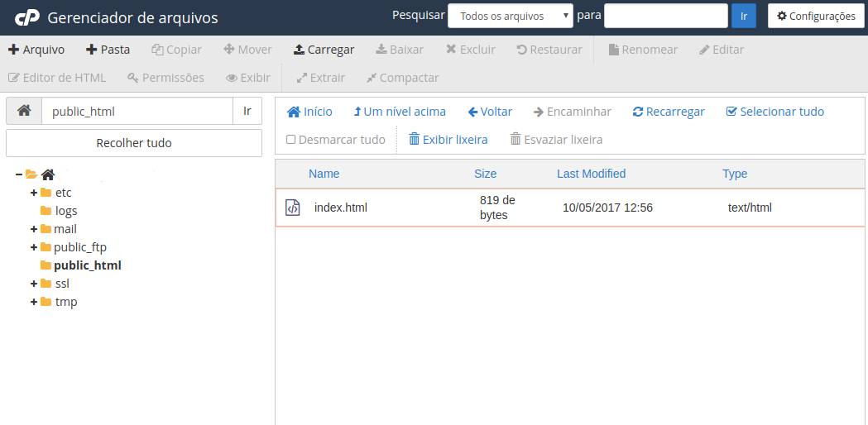Create a new folder with Pasta
This screenshot has height=425, width=868.
108,50
